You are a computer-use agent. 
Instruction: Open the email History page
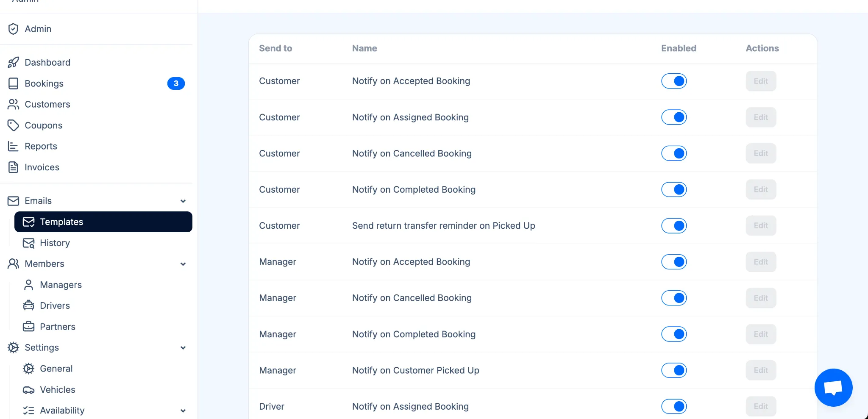click(55, 243)
